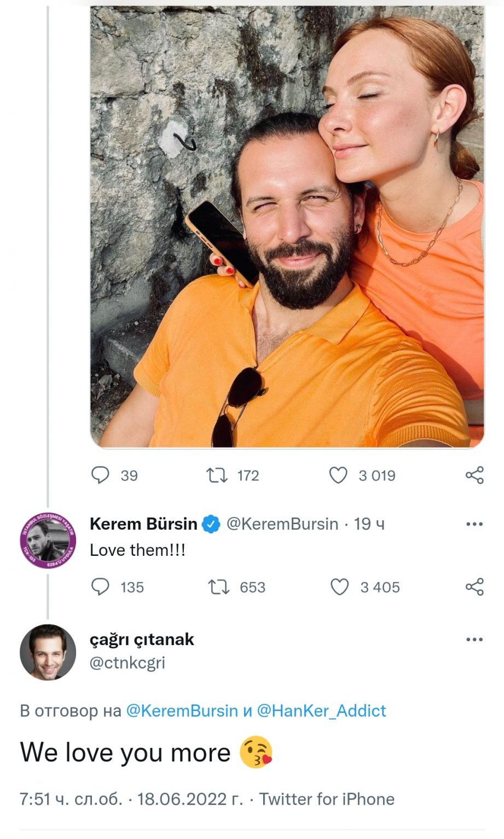The height and width of the screenshot is (839, 504).
Task: Open the couple selfie photo
Action: 287,227
